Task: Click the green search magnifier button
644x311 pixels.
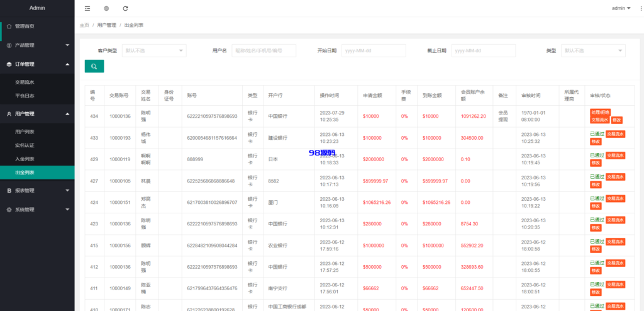Action: [94, 66]
